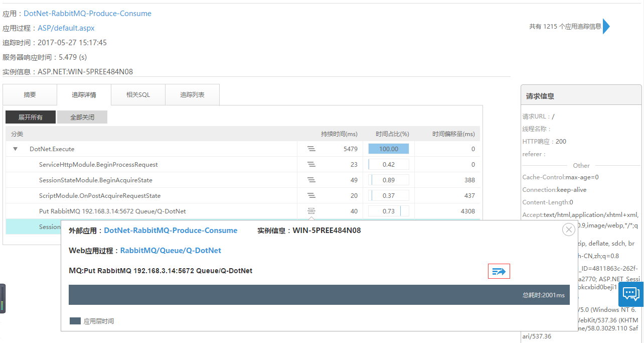Screen dimensions: 644x343
Task: Click the Connection keep-alive entry
Action: point(554,190)
